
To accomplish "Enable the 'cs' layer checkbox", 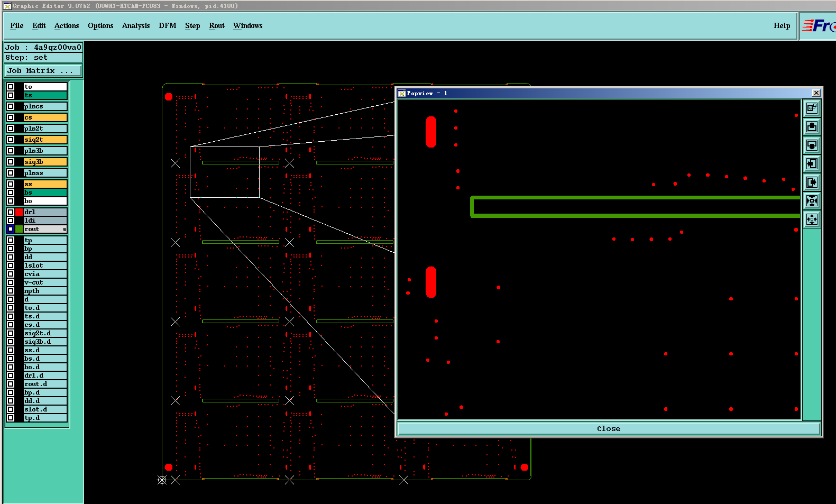I will [x=11, y=117].
